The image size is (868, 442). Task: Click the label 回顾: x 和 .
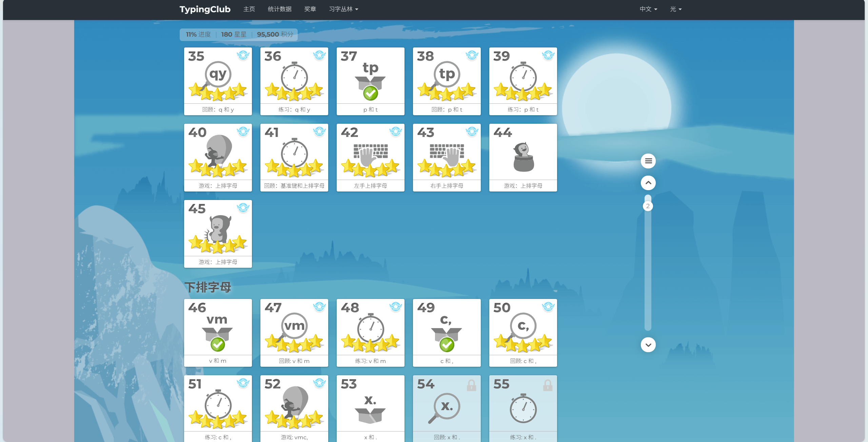point(447,437)
